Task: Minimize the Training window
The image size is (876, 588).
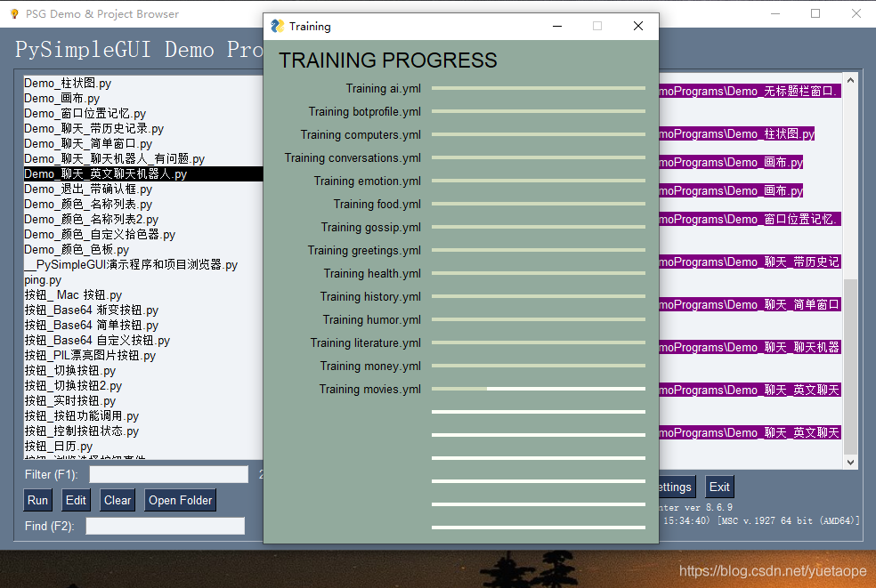Action: [x=557, y=27]
